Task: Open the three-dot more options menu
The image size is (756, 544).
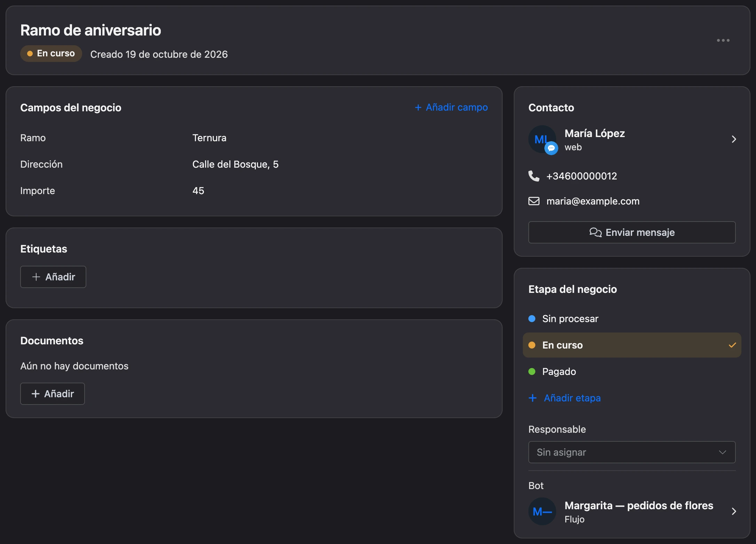Action: pyautogui.click(x=723, y=40)
